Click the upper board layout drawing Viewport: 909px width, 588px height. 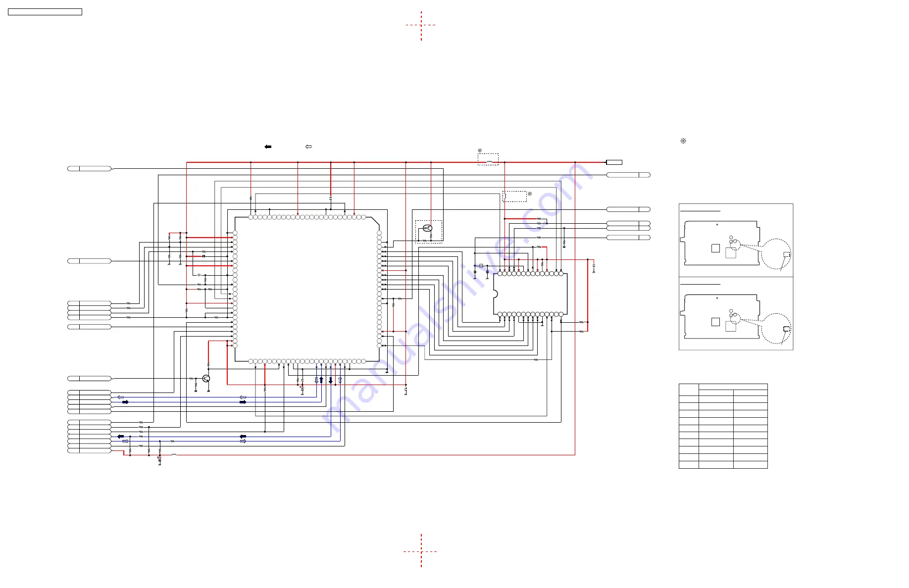(720, 243)
